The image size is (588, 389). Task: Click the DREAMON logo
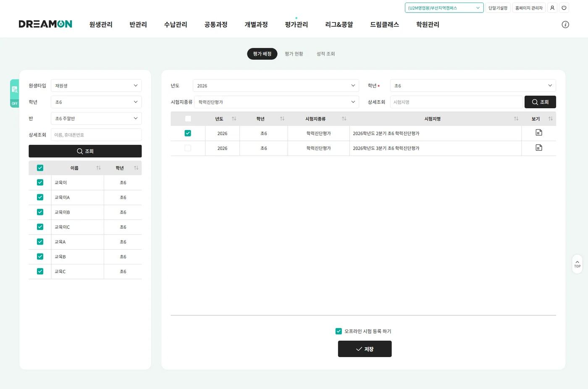(45, 24)
